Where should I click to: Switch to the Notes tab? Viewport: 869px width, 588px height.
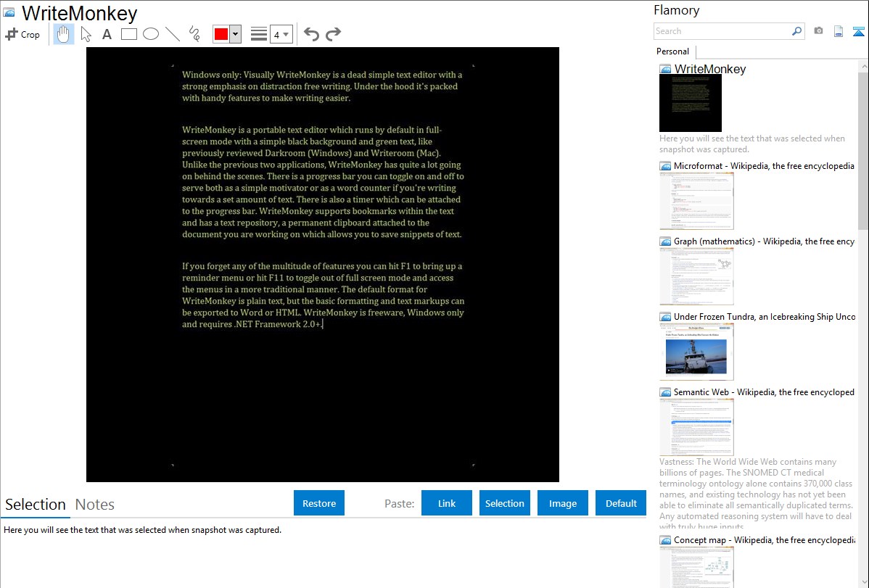coord(95,505)
